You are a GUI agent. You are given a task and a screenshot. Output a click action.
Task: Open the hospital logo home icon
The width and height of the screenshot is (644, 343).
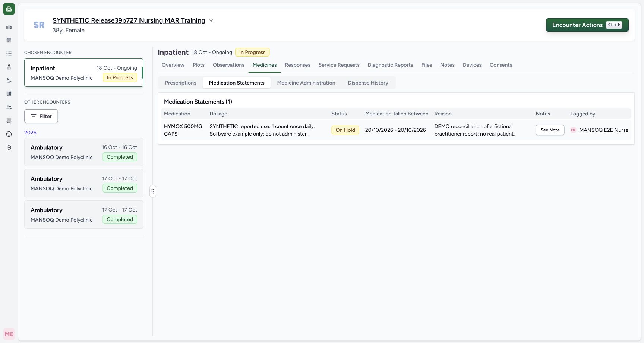pyautogui.click(x=9, y=9)
